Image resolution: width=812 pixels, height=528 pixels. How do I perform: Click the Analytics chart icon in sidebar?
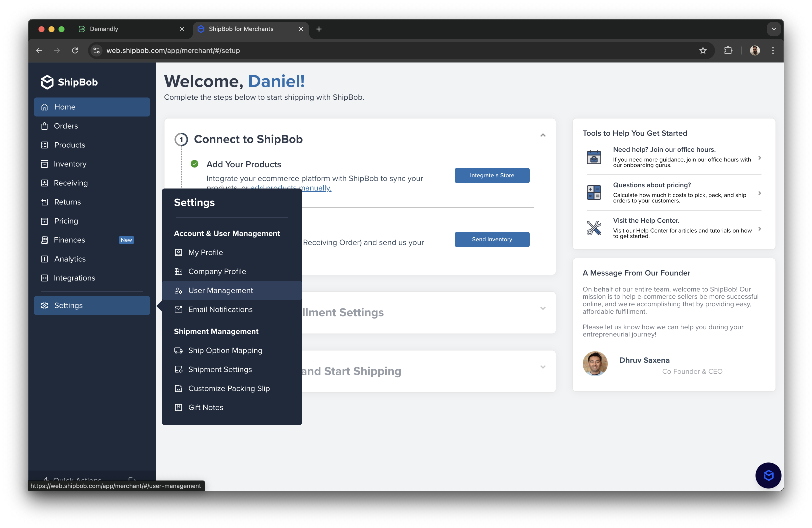44,259
